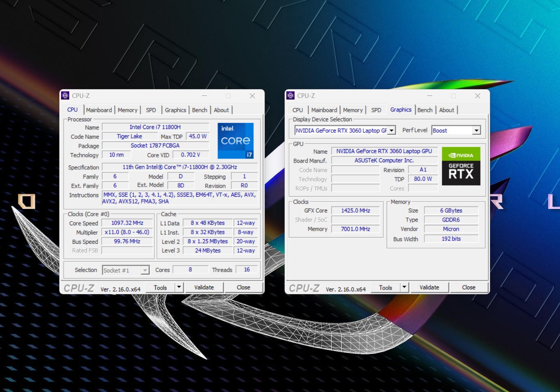This screenshot has width=560, height=392.
Task: Click Close button in left CPU-Z window
Action: pos(243,287)
